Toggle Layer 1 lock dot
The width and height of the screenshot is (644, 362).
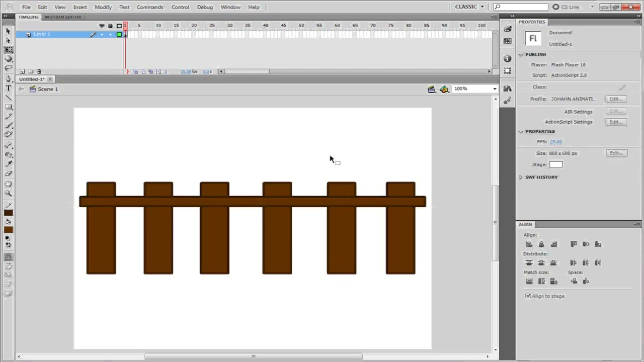110,34
